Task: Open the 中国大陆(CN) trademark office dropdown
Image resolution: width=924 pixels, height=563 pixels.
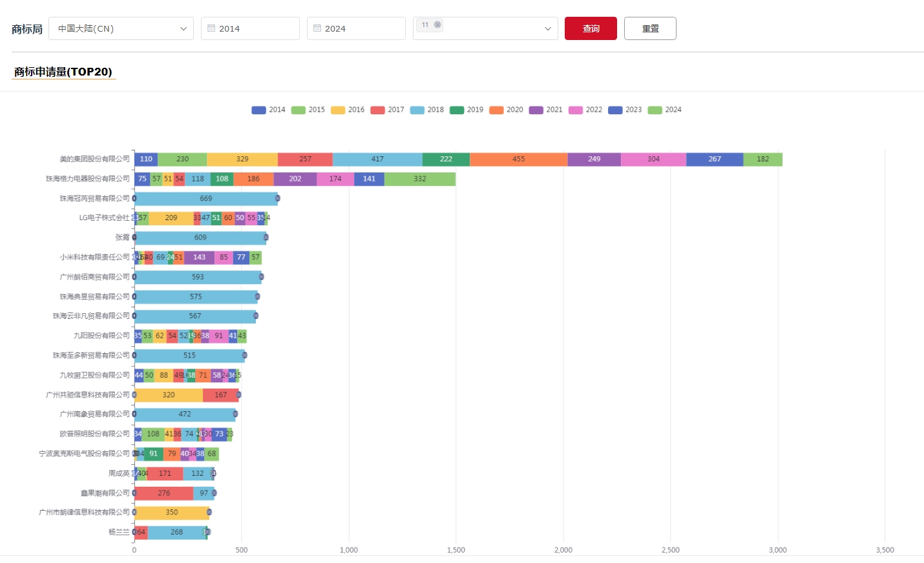Action: click(x=121, y=28)
